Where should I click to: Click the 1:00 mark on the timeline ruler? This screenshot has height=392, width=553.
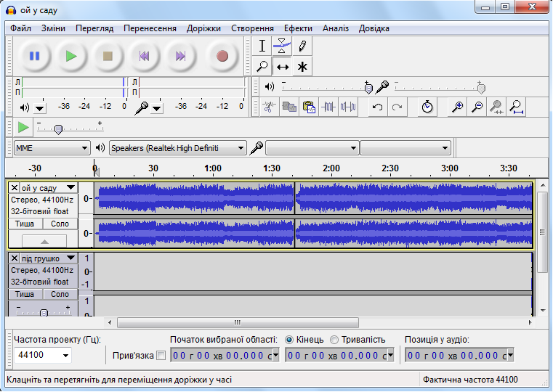[x=213, y=168]
